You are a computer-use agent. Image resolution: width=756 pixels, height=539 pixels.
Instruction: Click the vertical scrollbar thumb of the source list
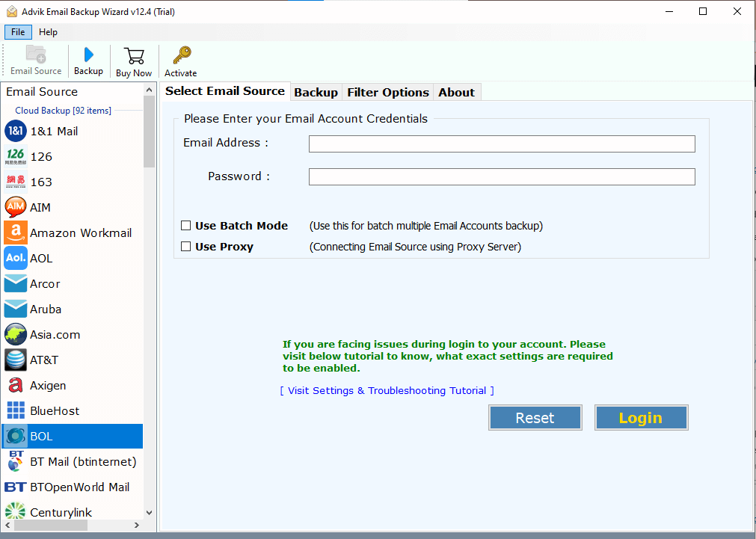pos(149,132)
